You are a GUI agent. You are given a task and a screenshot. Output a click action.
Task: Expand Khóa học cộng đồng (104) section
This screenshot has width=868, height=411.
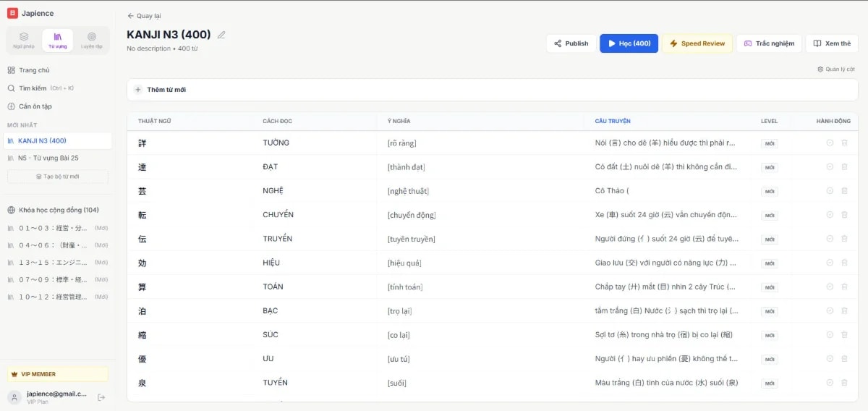(58, 210)
